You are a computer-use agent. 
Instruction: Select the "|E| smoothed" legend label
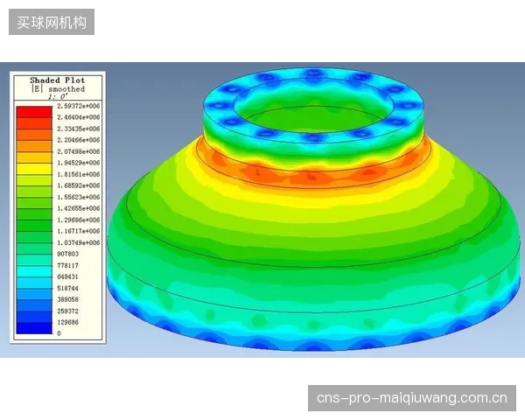[58, 89]
